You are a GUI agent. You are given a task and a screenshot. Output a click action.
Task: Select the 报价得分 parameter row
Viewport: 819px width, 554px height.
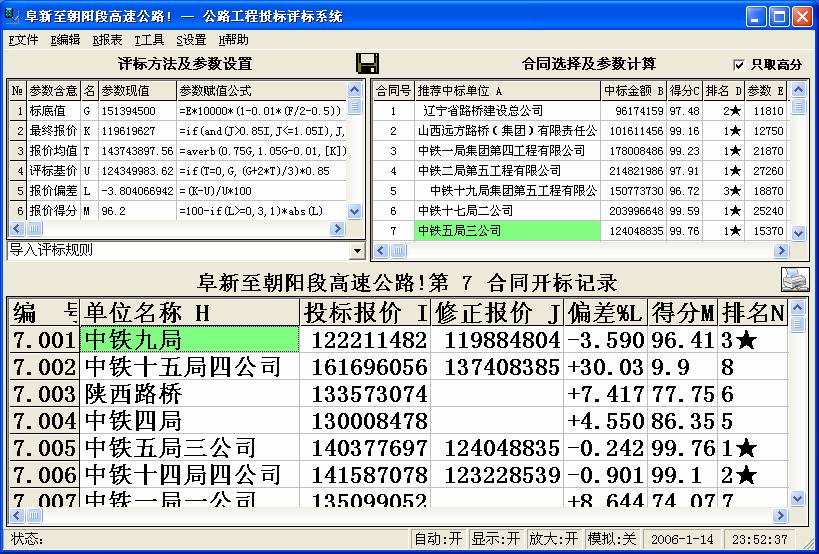(178, 211)
